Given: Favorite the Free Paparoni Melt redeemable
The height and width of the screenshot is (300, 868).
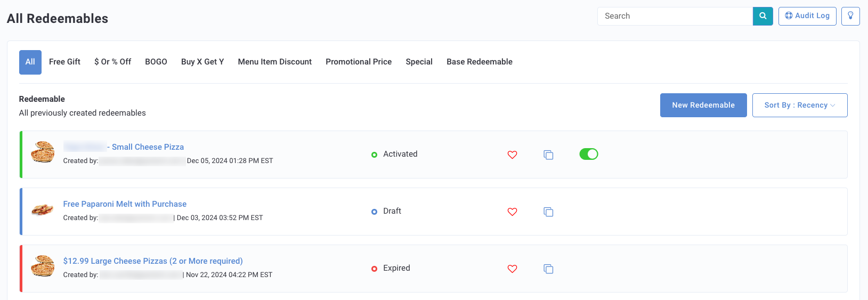Looking at the screenshot, I should tap(512, 212).
